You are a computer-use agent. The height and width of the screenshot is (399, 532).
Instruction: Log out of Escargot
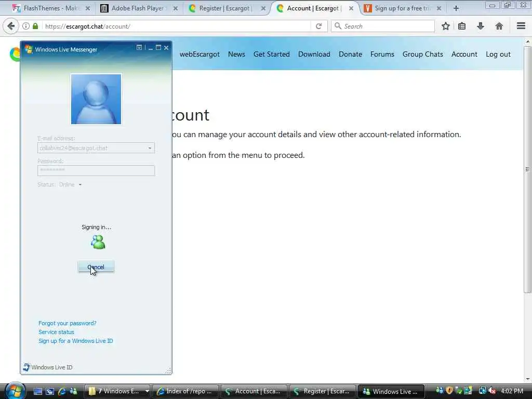498,54
